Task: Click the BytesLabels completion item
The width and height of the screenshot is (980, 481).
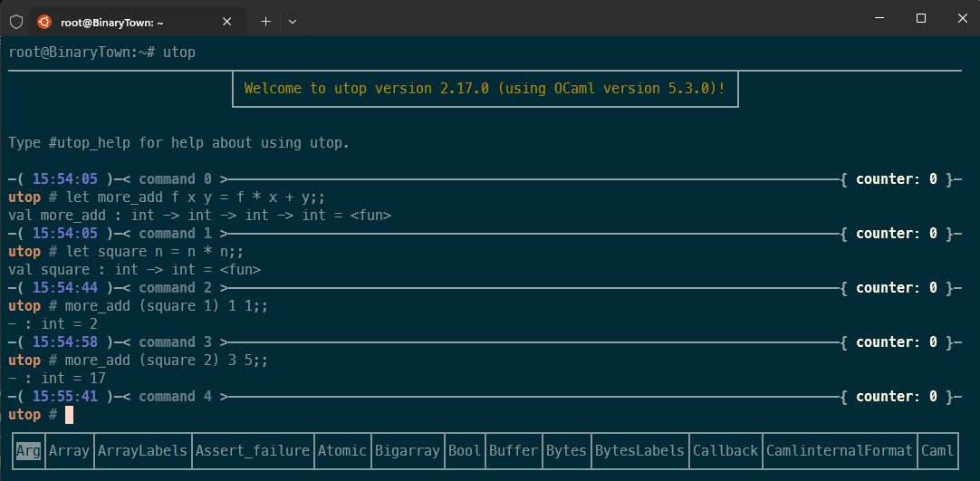Action: pos(639,450)
